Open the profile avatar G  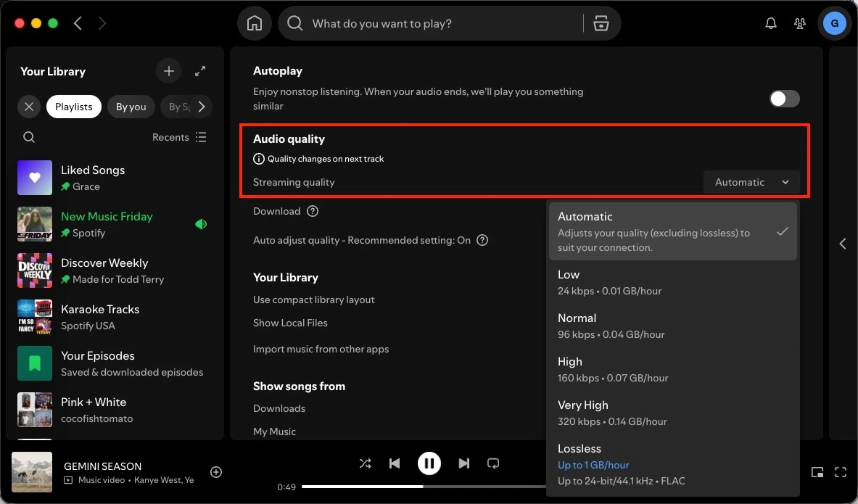835,23
